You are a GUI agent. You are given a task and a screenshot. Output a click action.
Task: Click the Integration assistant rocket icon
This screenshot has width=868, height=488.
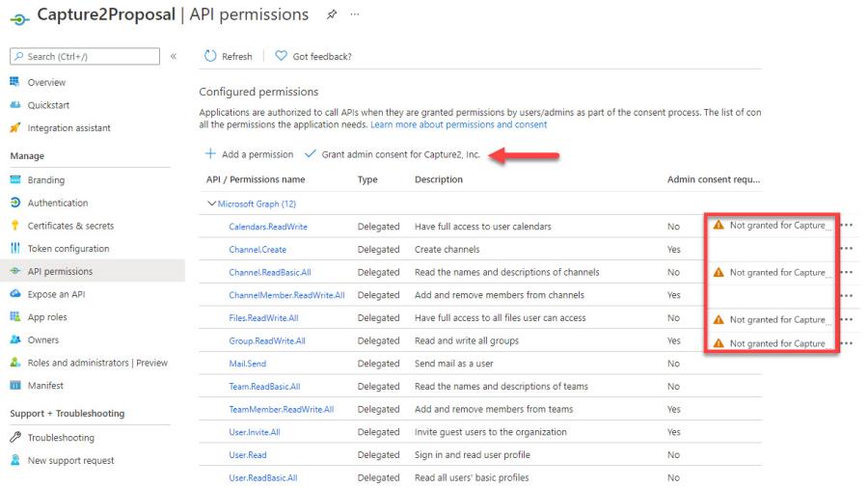click(14, 128)
